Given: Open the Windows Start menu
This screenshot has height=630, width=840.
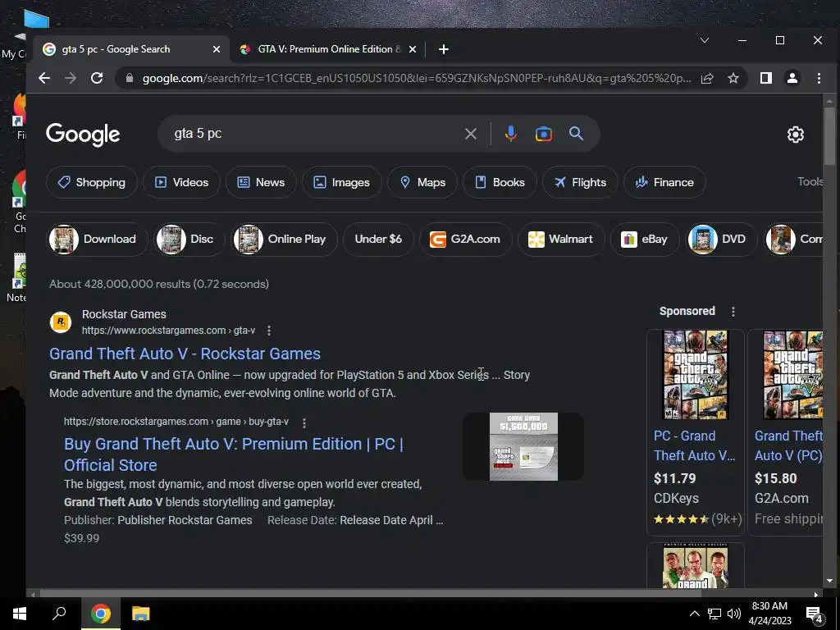Looking at the screenshot, I should [x=20, y=614].
